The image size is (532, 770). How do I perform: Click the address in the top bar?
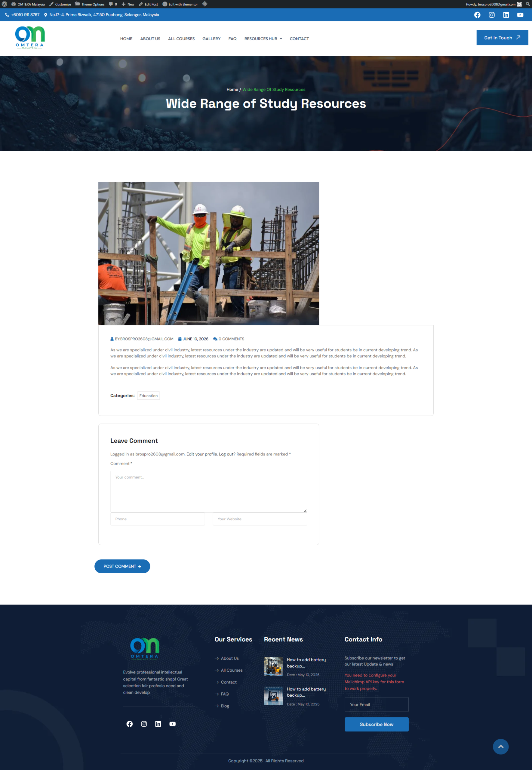[102, 15]
